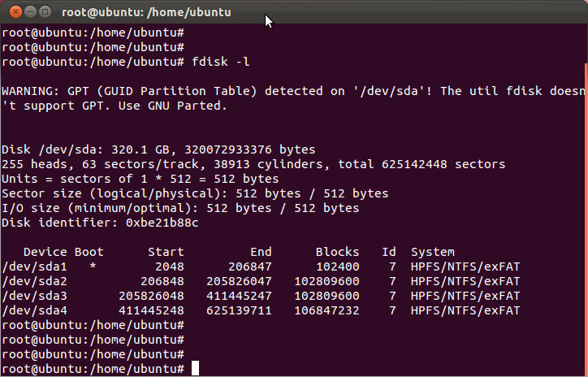This screenshot has height=377, width=588.
Task: Maximize the terminal window
Action: [45, 12]
